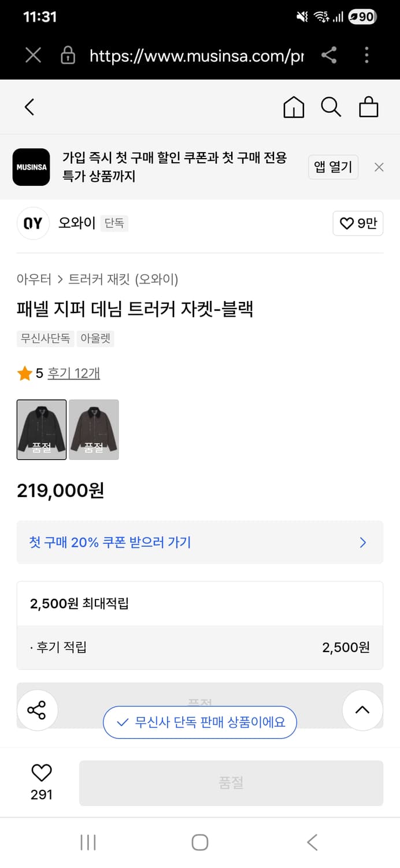Tap the lock icon in the address bar
Image resolution: width=400 pixels, height=868 pixels.
(x=68, y=56)
